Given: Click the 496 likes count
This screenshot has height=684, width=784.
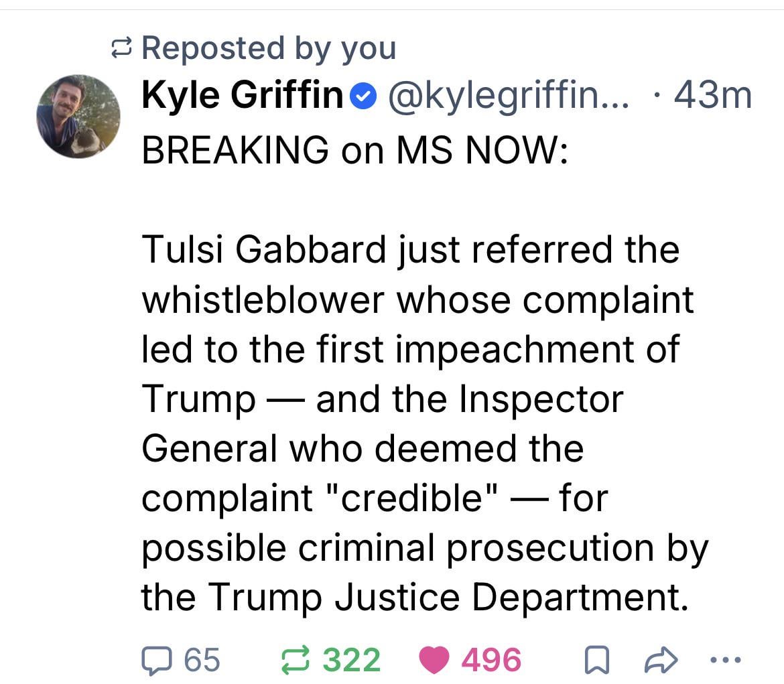Looking at the screenshot, I should pyautogui.click(x=491, y=659).
